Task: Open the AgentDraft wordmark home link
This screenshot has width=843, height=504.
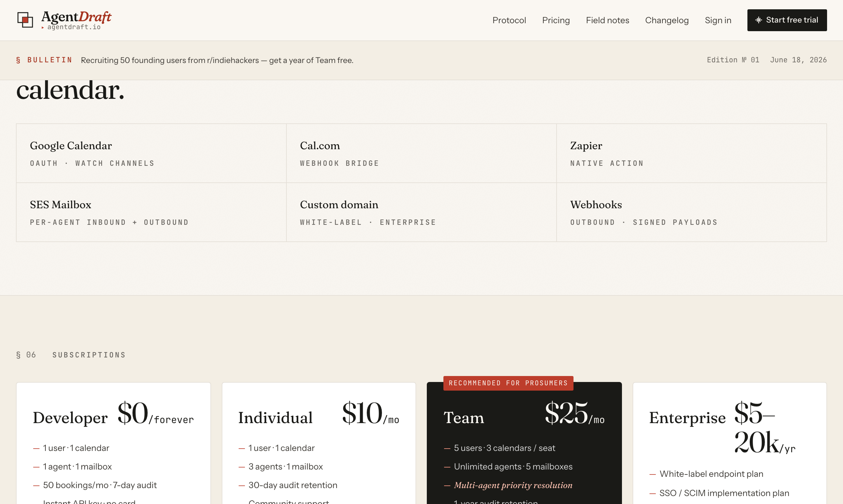Action: point(76,17)
